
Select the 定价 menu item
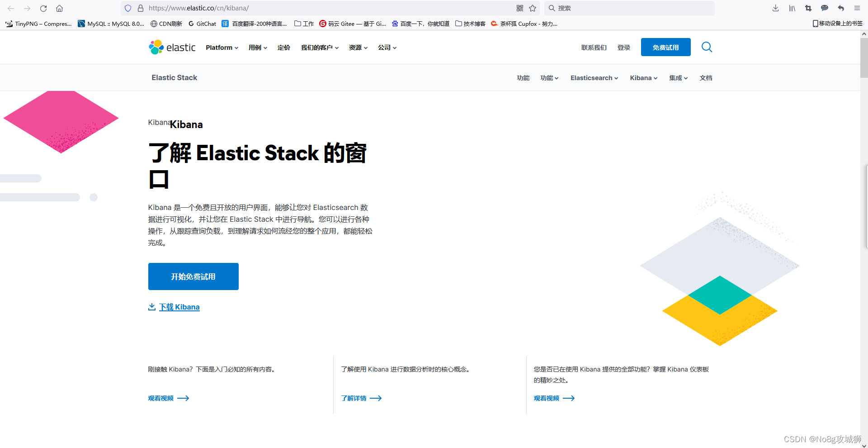[x=284, y=47]
